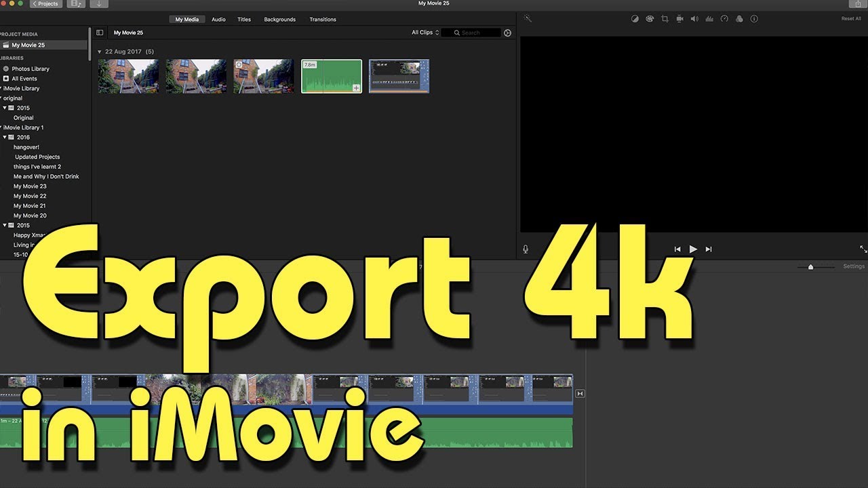Screen dimensions: 868x488
Task: Select Updated Projects event
Action: (37, 157)
